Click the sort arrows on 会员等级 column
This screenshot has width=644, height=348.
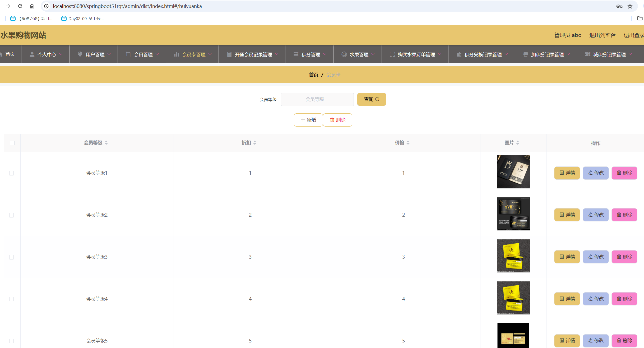(x=106, y=143)
